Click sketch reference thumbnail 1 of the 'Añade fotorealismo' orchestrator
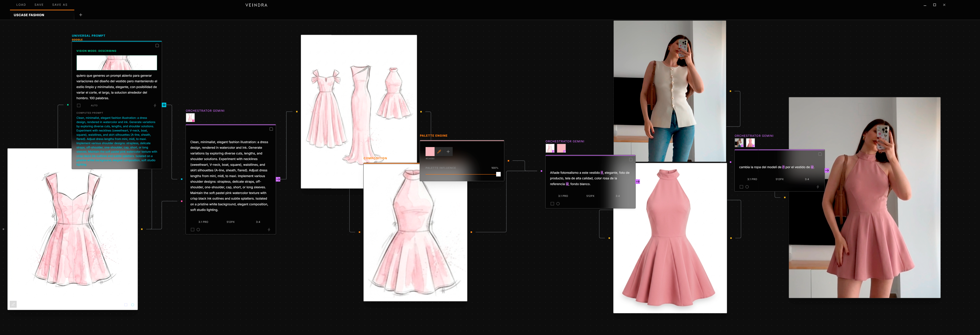Image resolution: width=980 pixels, height=335 pixels. coord(550,148)
